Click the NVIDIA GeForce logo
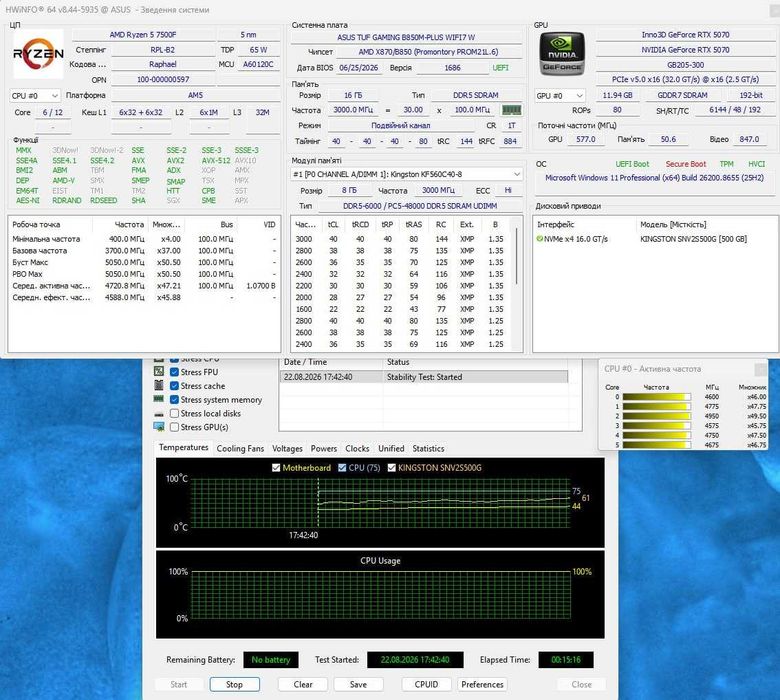Screen dimensions: 780x700 pos(562,54)
